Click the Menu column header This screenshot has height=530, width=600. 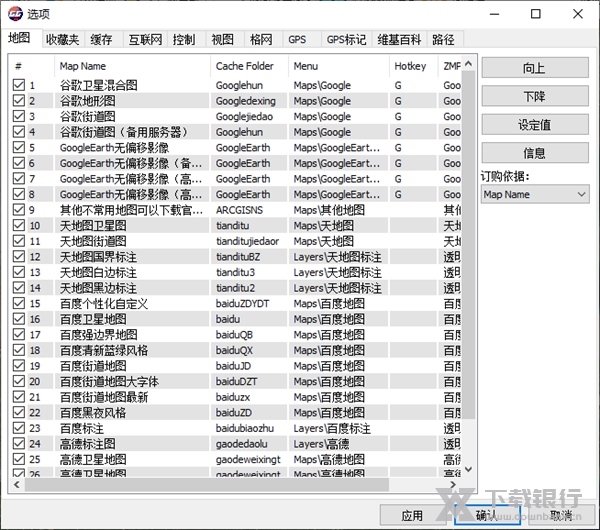[x=339, y=66]
